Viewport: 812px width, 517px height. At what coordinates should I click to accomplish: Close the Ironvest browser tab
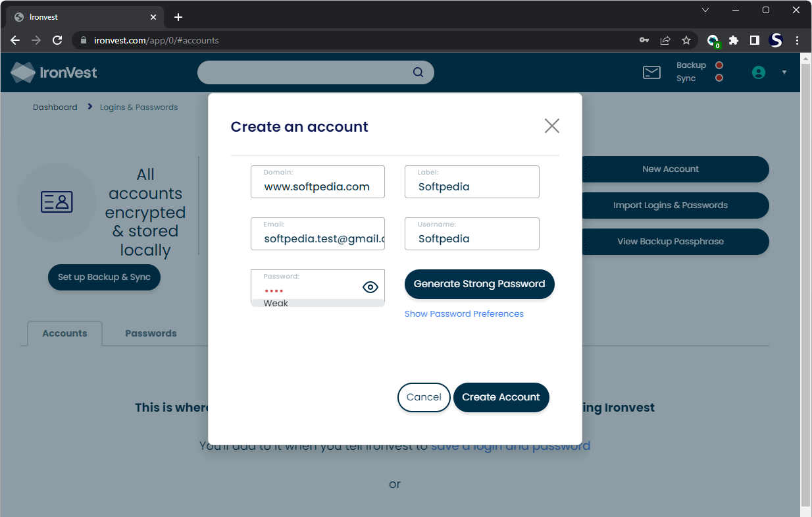154,17
